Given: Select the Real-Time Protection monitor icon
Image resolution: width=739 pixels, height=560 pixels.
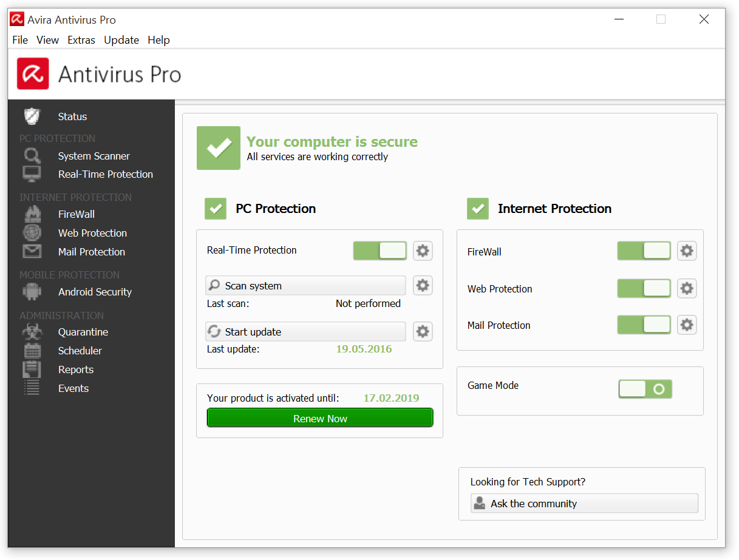Looking at the screenshot, I should [x=31, y=174].
